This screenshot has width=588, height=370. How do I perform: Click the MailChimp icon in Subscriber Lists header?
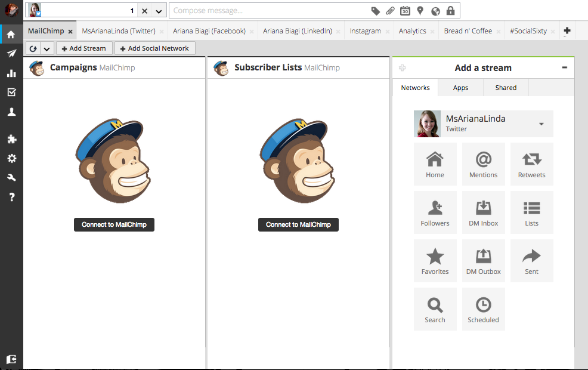pyautogui.click(x=221, y=68)
